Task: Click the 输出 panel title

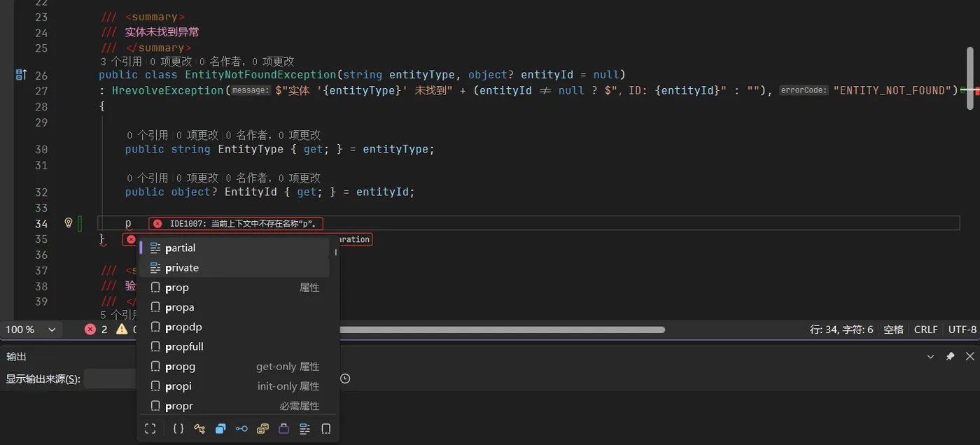Action: click(16, 356)
